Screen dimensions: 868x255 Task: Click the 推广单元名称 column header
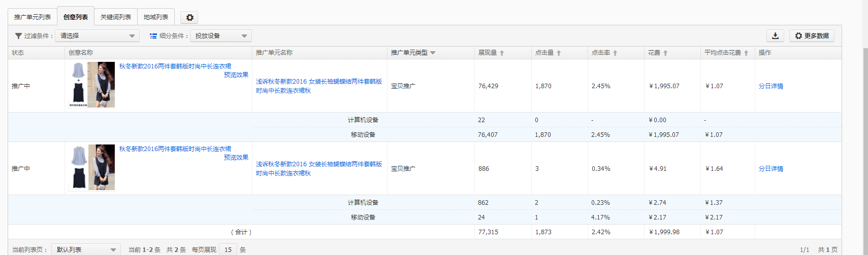(274, 53)
